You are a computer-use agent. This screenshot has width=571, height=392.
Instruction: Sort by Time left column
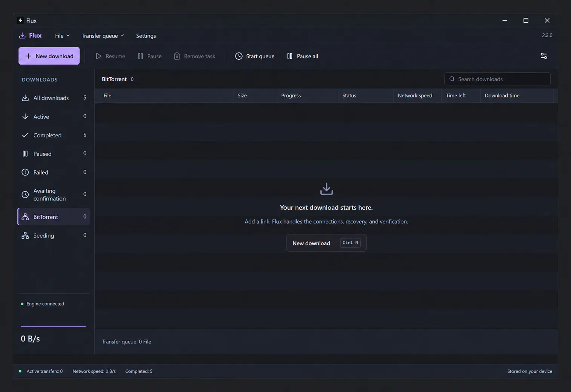[x=460, y=95]
